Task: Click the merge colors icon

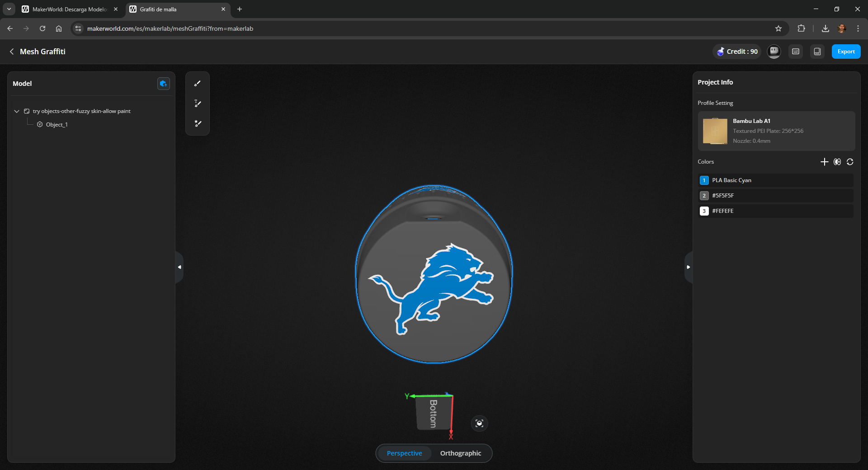Action: (x=837, y=162)
